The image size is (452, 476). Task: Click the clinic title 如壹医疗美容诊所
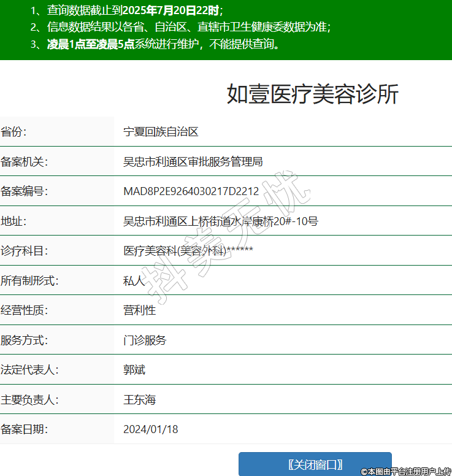312,94
